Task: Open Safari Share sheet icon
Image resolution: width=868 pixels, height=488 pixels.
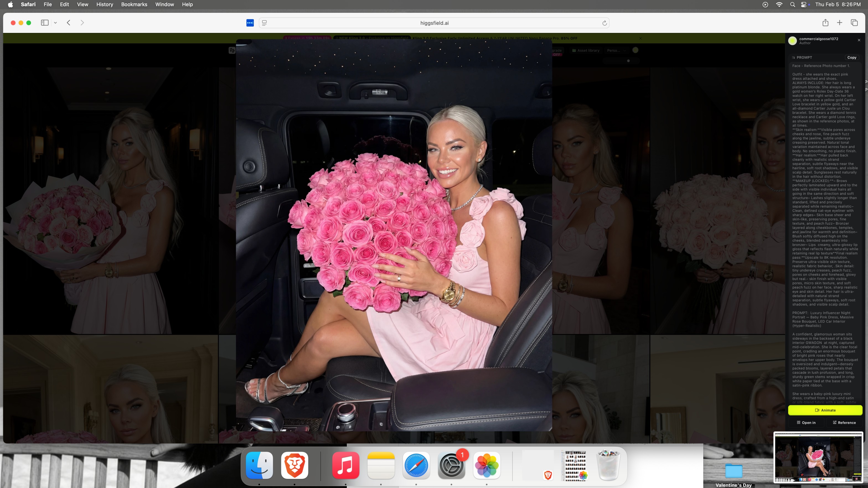Action: pos(825,23)
